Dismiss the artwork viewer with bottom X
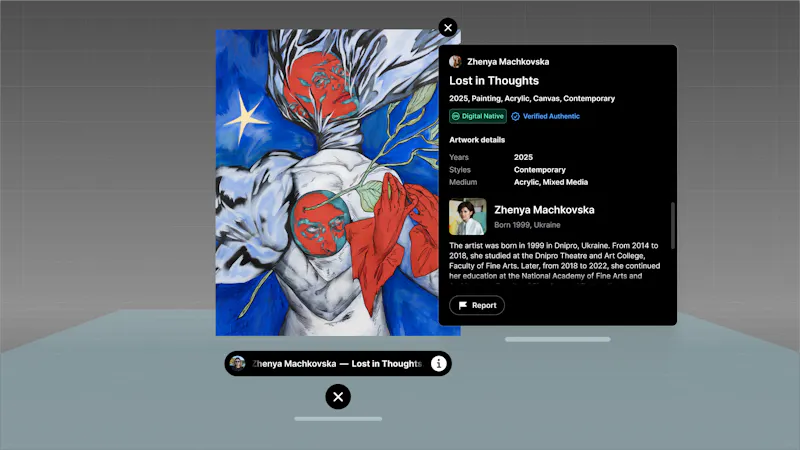 coord(338,397)
